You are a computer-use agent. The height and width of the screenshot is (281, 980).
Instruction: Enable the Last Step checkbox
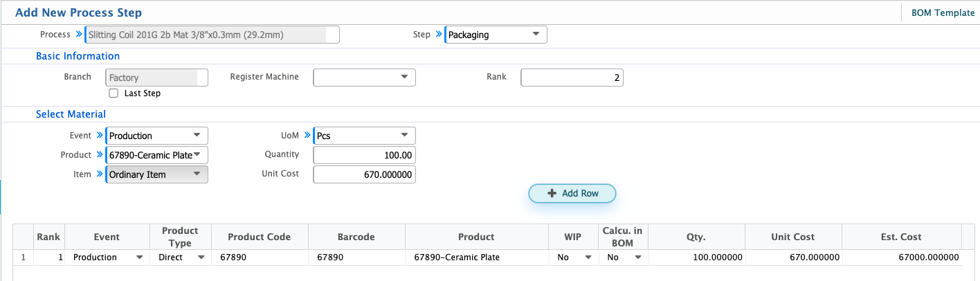114,93
